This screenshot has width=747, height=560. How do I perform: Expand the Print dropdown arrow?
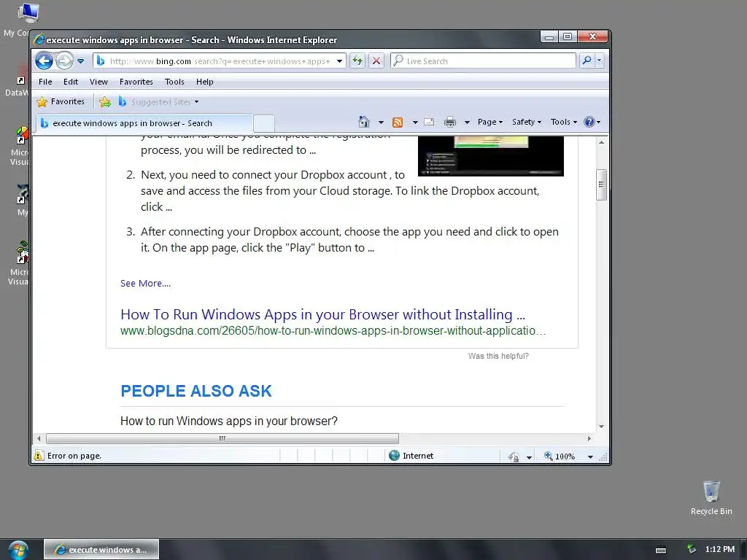467,122
